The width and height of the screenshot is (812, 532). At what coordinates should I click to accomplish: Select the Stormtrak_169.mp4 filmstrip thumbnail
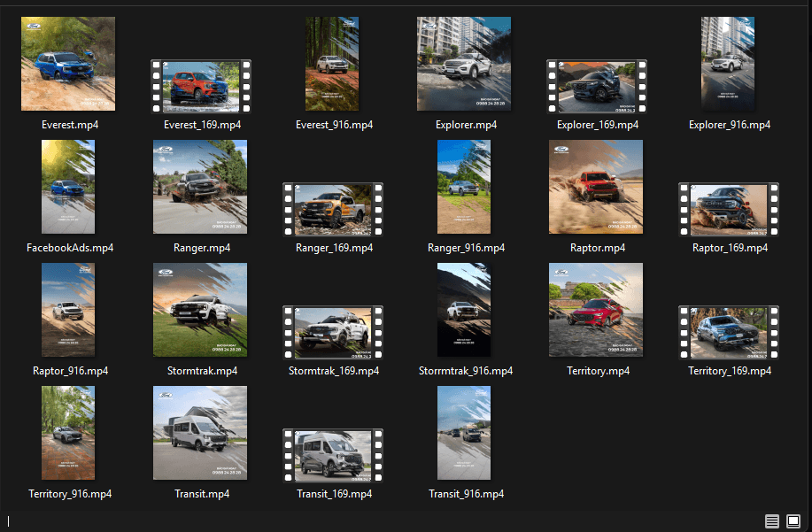click(x=333, y=332)
